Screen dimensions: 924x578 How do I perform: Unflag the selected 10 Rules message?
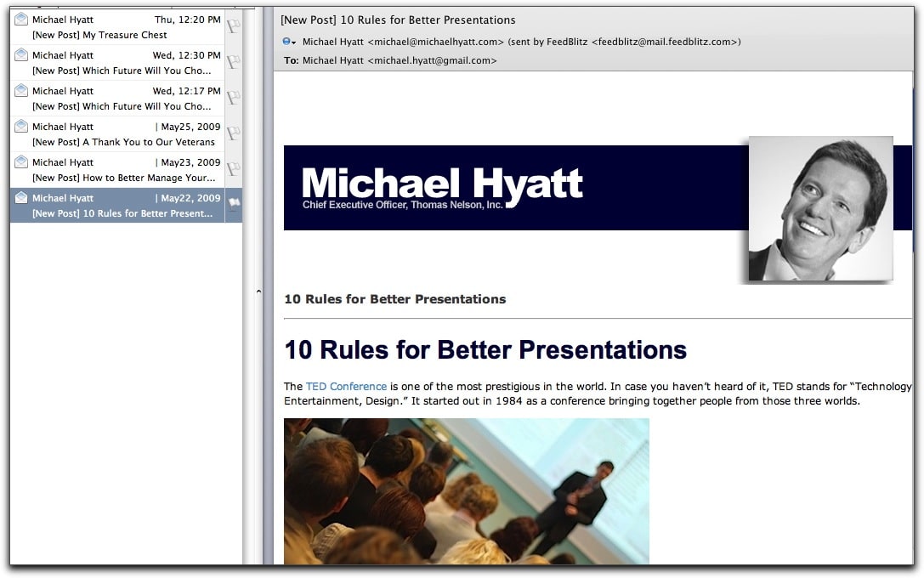pyautogui.click(x=233, y=205)
